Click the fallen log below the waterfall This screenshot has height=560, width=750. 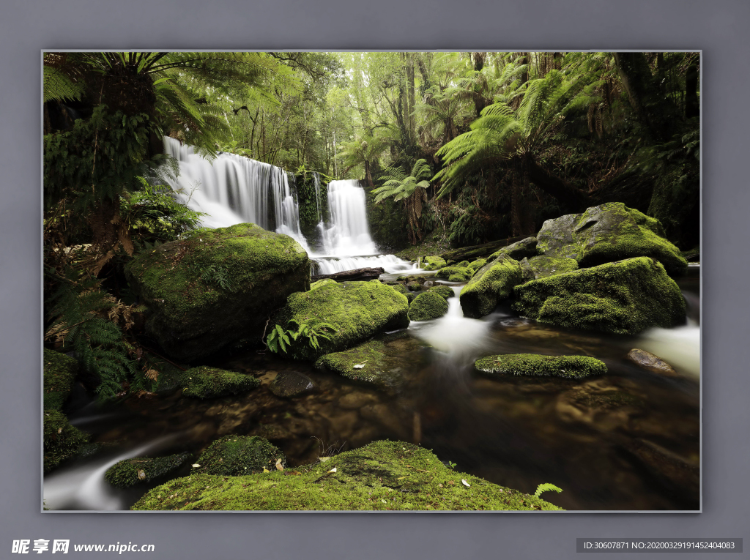coord(349,274)
